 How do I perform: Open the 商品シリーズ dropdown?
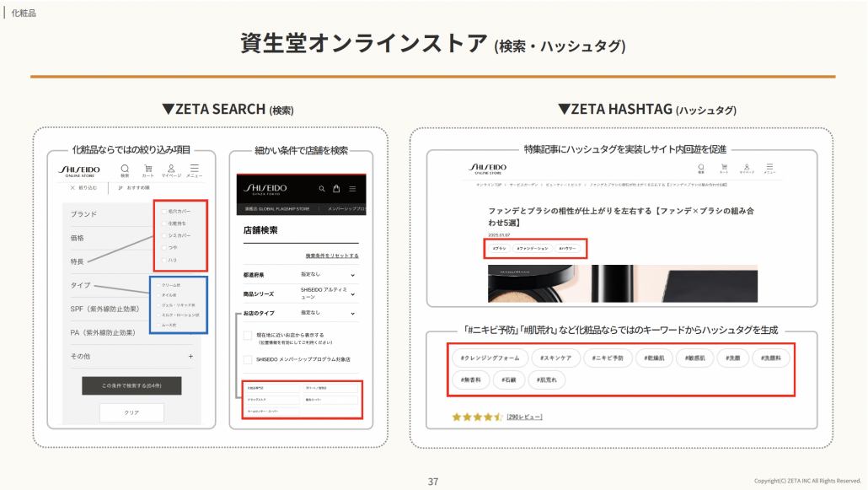click(x=352, y=293)
